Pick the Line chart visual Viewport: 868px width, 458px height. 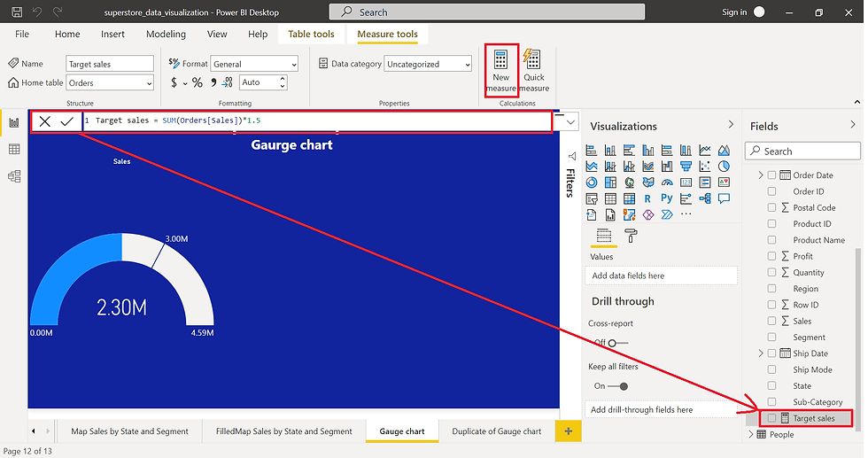[x=705, y=150]
